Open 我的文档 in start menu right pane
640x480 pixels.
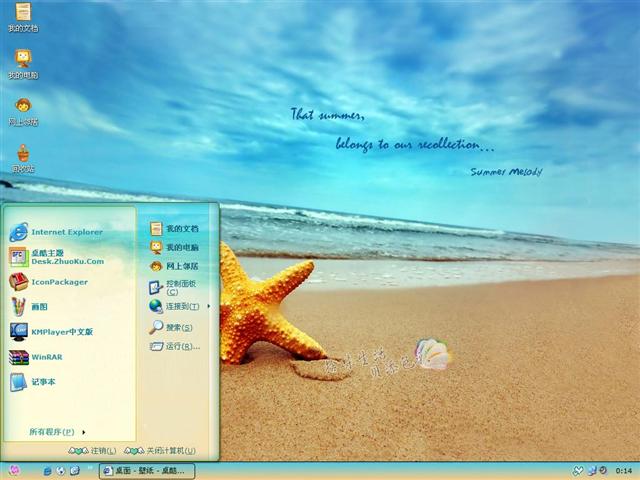pyautogui.click(x=174, y=229)
